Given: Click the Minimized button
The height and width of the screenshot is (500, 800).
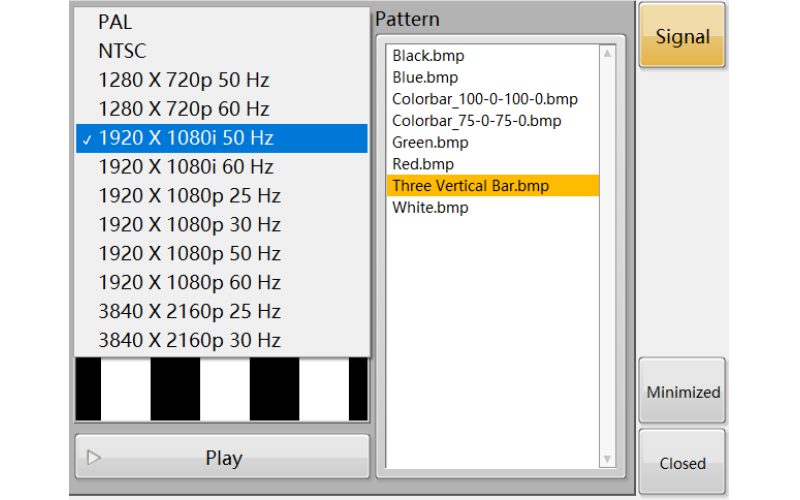Looking at the screenshot, I should (682, 391).
